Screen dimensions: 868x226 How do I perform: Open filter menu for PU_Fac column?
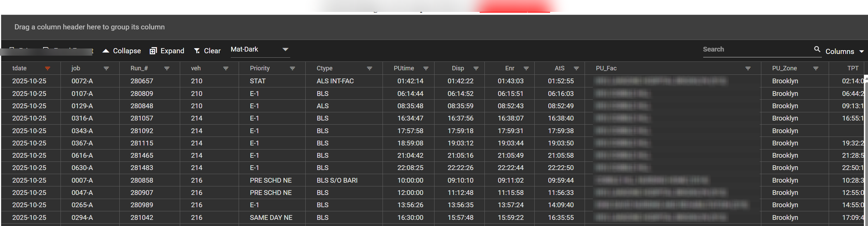(x=748, y=68)
